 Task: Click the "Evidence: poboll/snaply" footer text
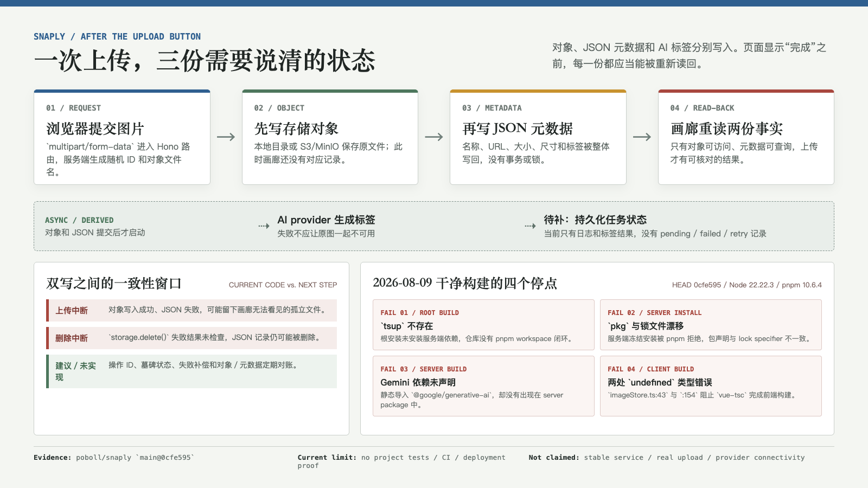114,458
